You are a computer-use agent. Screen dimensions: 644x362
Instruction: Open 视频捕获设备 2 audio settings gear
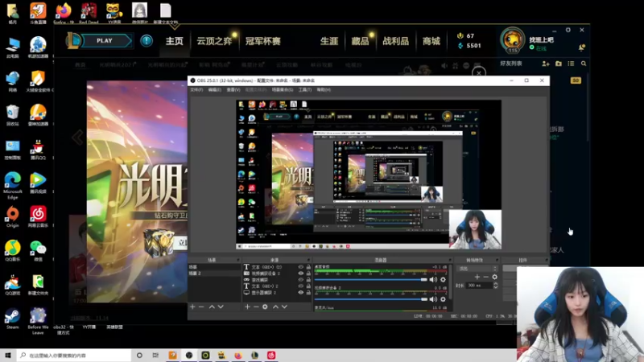pos(443,299)
